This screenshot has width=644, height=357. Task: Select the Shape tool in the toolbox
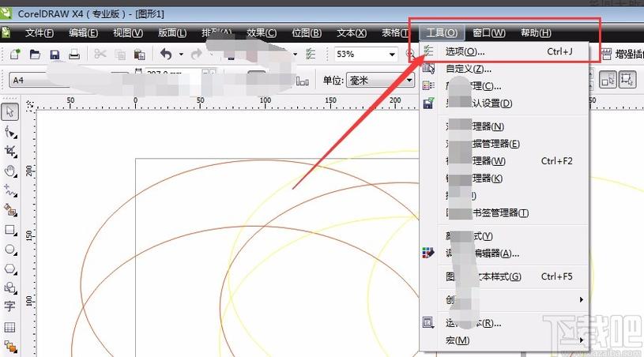coord(10,132)
